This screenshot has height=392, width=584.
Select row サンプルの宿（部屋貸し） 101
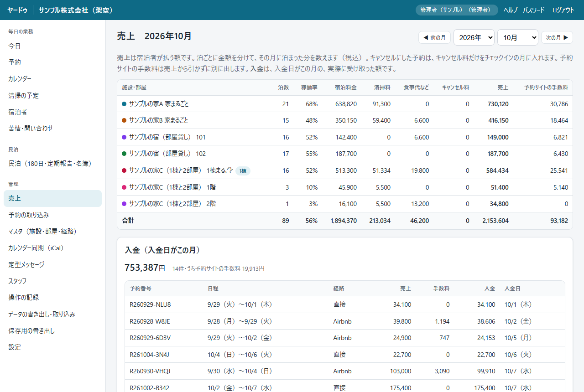pyautogui.click(x=345, y=137)
